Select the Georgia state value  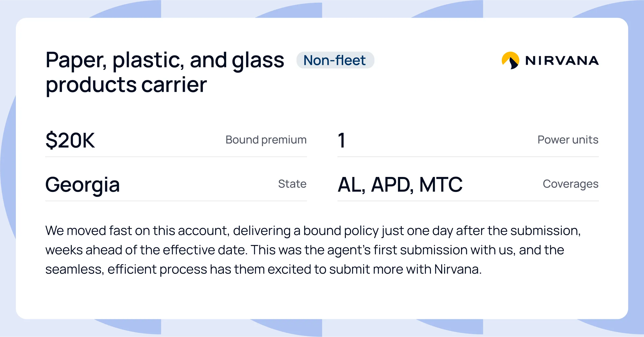coord(83,185)
